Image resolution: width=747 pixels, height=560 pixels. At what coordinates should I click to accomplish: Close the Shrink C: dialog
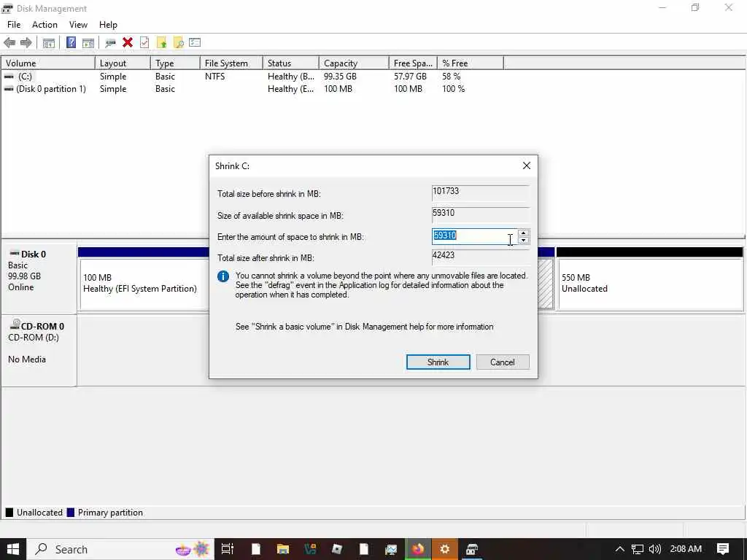[x=527, y=166]
